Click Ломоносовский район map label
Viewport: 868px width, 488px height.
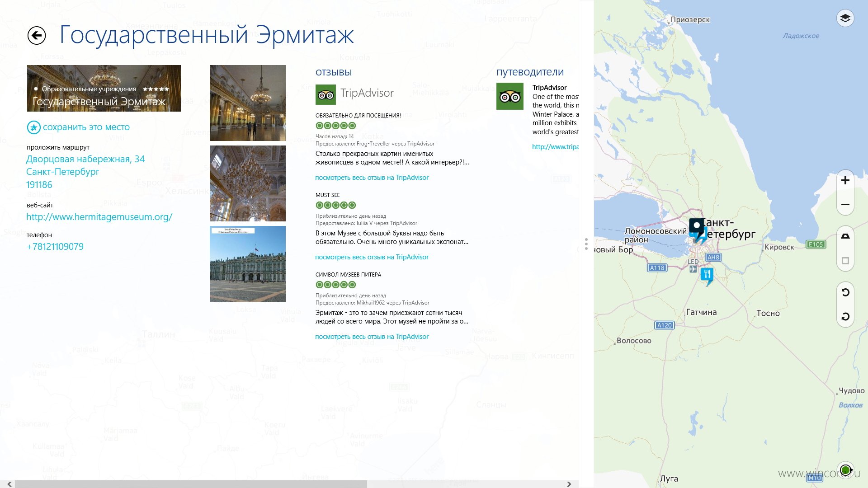click(x=656, y=235)
